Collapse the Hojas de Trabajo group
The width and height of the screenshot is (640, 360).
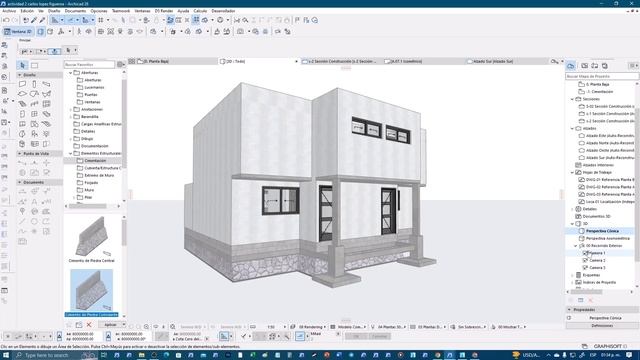click(x=572, y=173)
